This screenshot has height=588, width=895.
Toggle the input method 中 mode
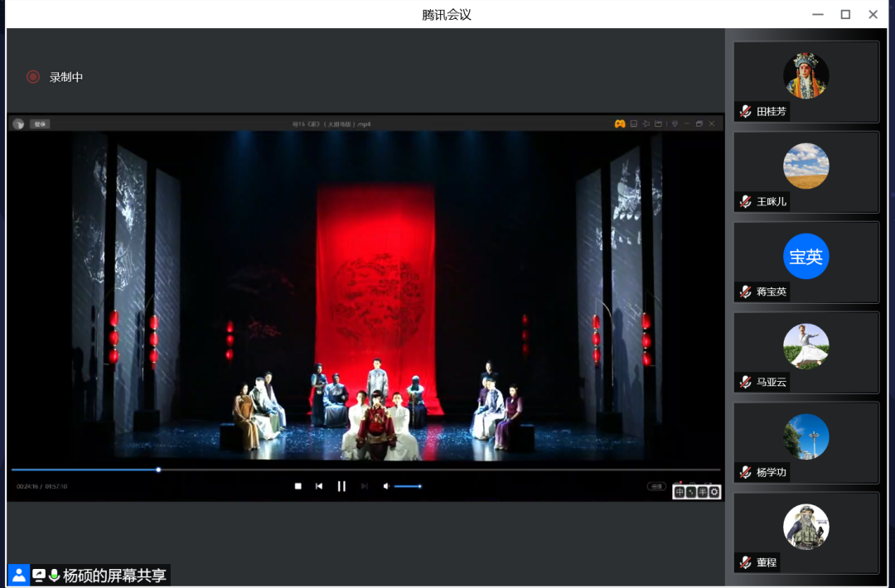680,492
